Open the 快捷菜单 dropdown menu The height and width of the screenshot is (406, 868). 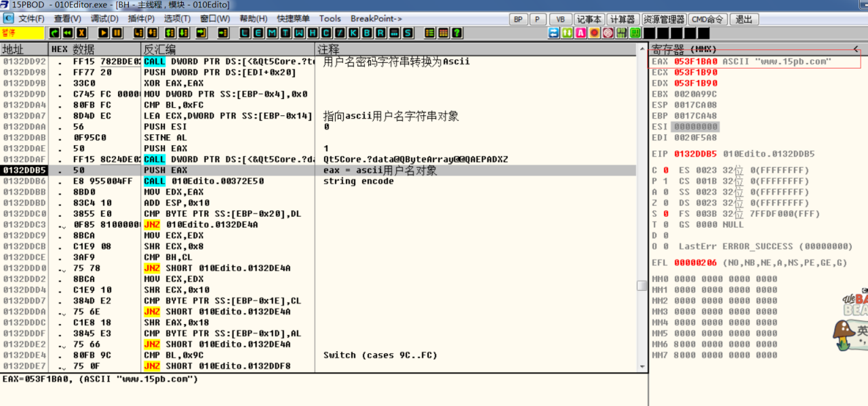pos(293,19)
